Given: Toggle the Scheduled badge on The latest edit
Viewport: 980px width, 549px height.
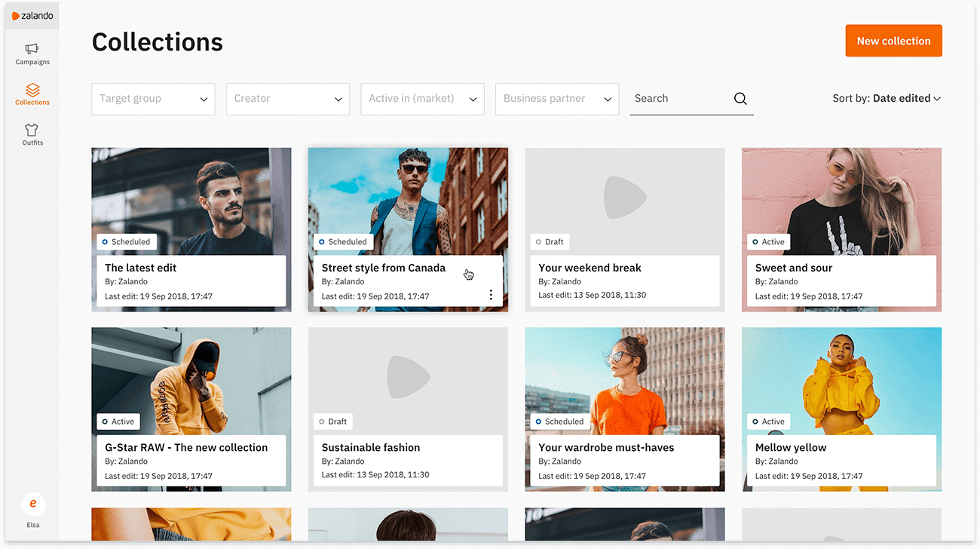Looking at the screenshot, I should pos(126,241).
